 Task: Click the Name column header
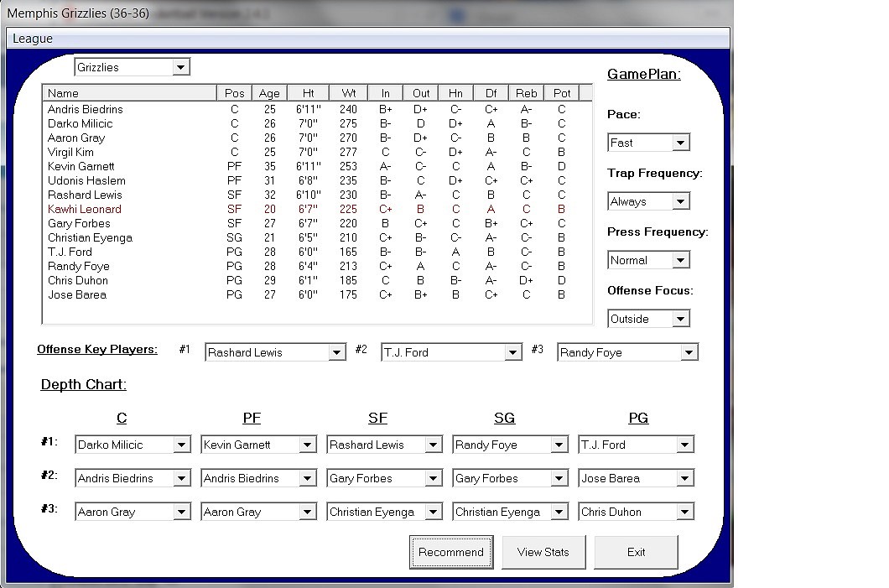click(x=130, y=93)
